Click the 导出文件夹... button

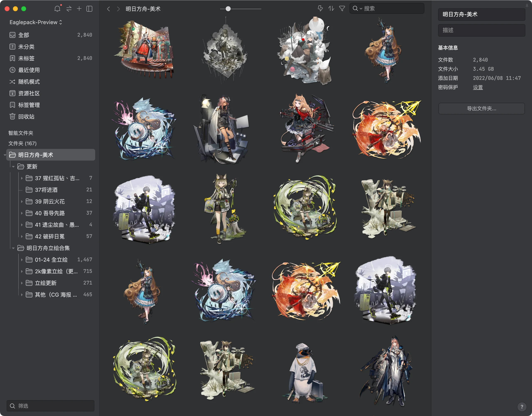481,109
